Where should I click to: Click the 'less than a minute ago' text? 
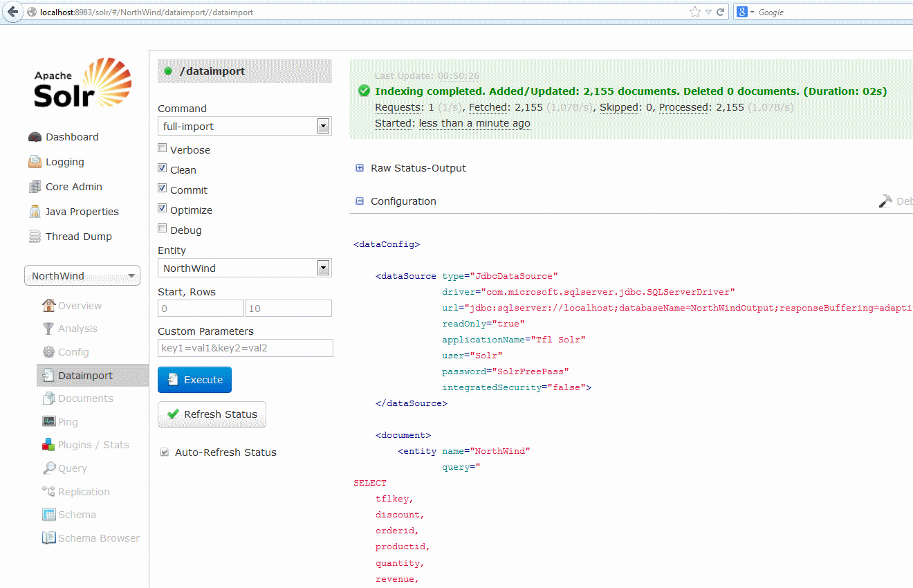point(474,123)
